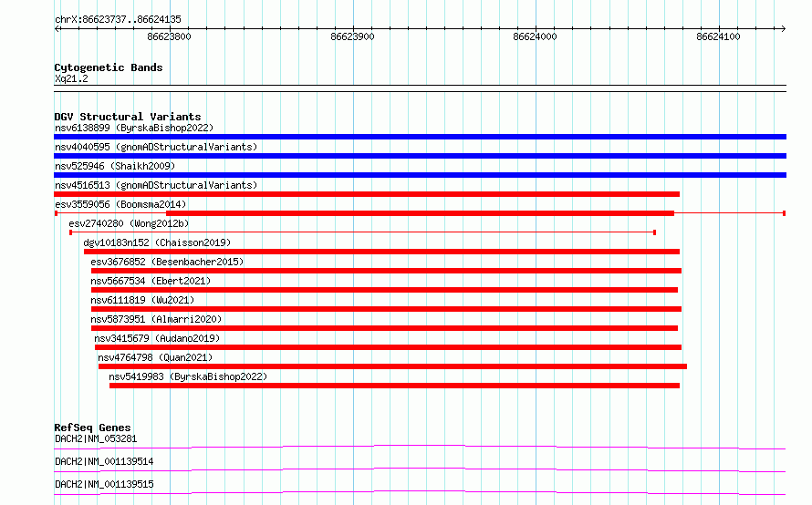Open the RefSeq Genes track header
Viewport: 812px width, 505px height.
click(x=92, y=428)
